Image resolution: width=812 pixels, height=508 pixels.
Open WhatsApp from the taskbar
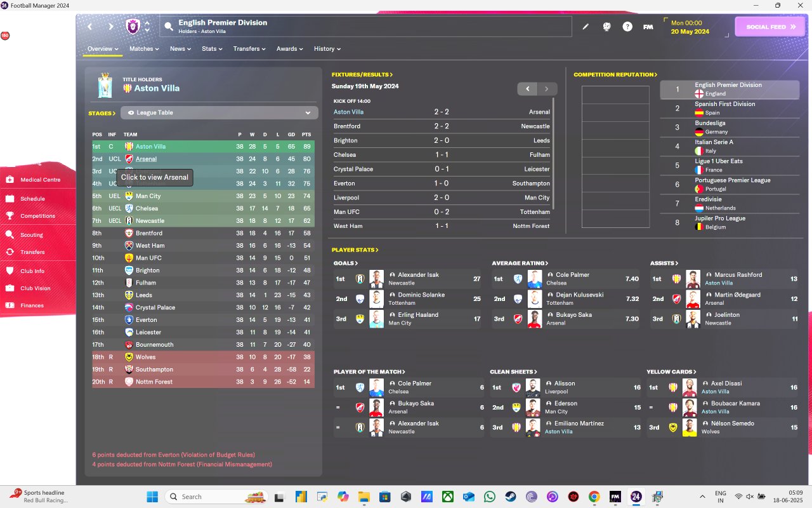click(x=489, y=497)
